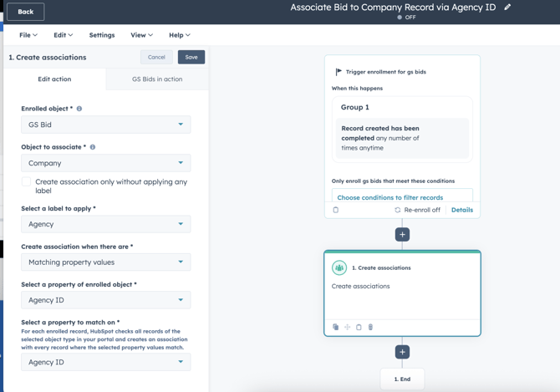Open the File menu

pos(28,35)
